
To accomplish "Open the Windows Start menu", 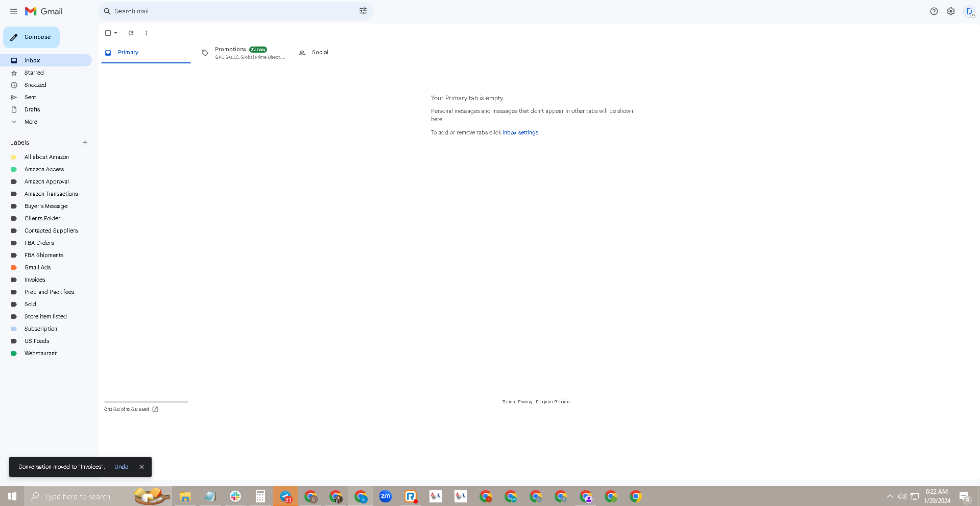I will pos(12,496).
